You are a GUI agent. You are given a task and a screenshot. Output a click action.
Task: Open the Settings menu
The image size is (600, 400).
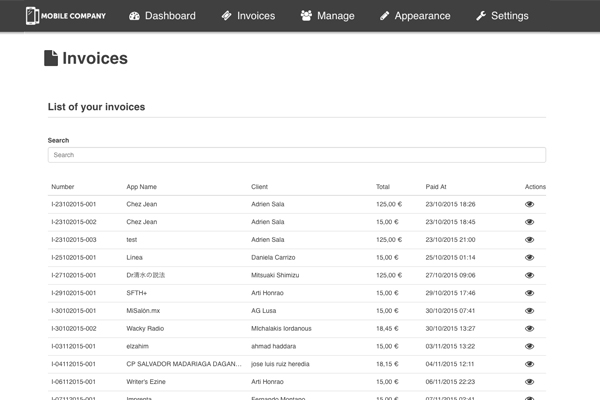tap(502, 16)
